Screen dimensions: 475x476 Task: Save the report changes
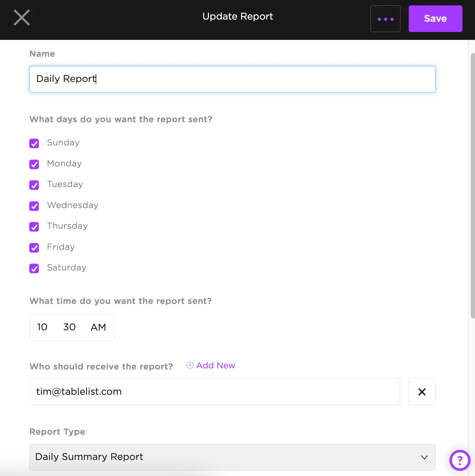click(x=435, y=19)
